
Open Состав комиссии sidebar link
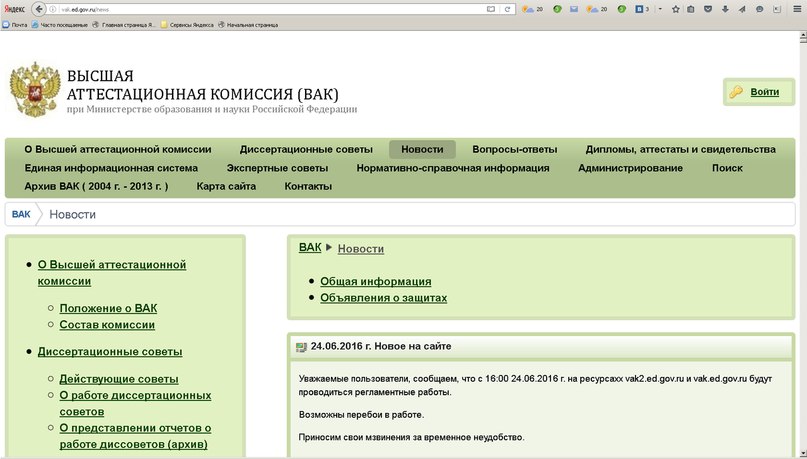(107, 325)
